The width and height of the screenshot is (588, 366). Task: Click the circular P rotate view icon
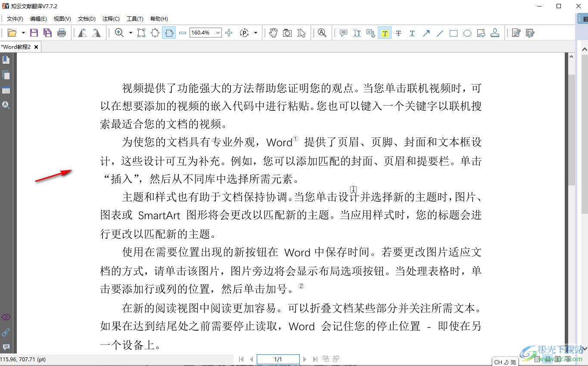pos(244,33)
